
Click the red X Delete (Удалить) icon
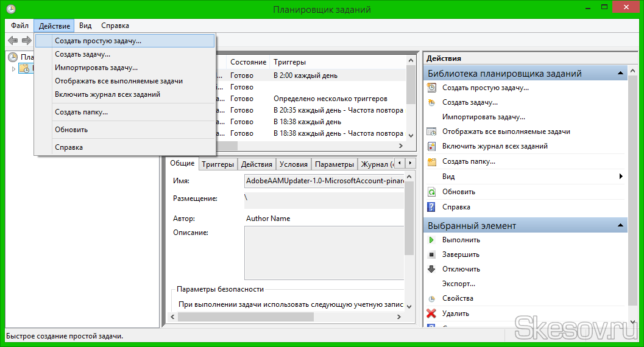[431, 314]
